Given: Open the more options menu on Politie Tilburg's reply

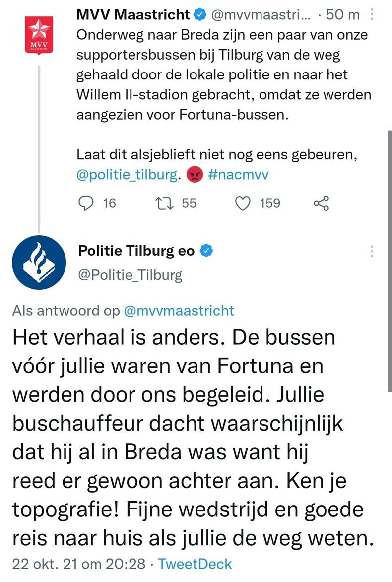Looking at the screenshot, I should (372, 251).
